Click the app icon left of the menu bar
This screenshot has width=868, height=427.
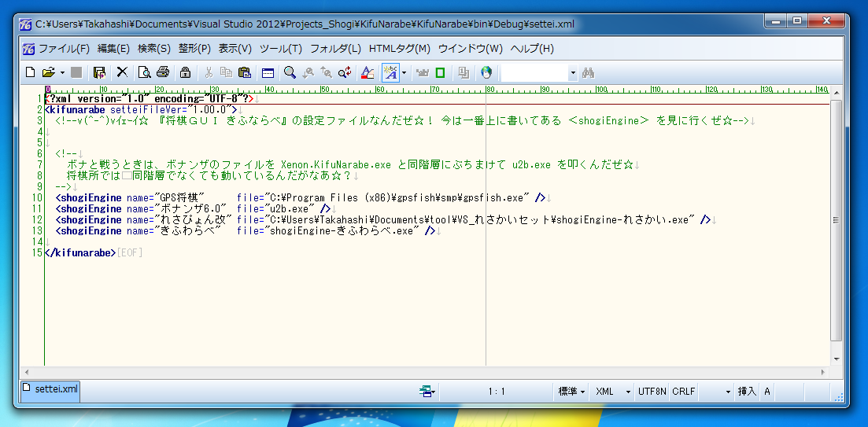click(29, 50)
